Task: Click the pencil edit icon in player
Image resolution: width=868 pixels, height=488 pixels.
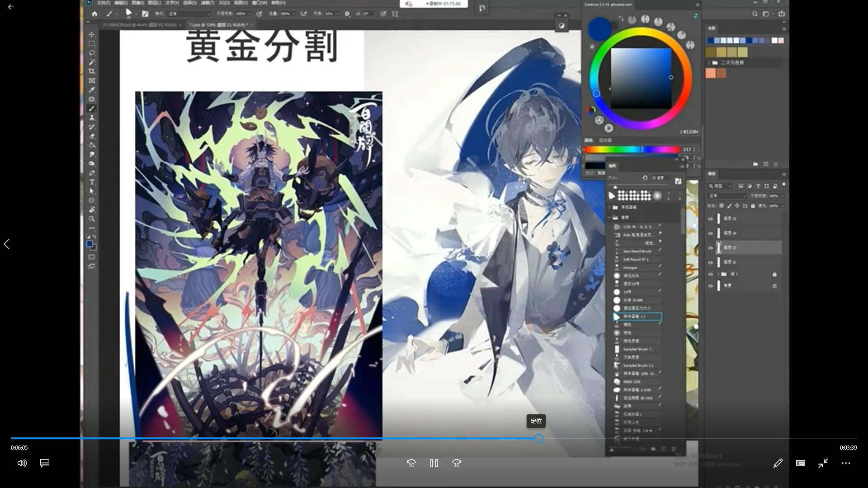Action: point(778,463)
